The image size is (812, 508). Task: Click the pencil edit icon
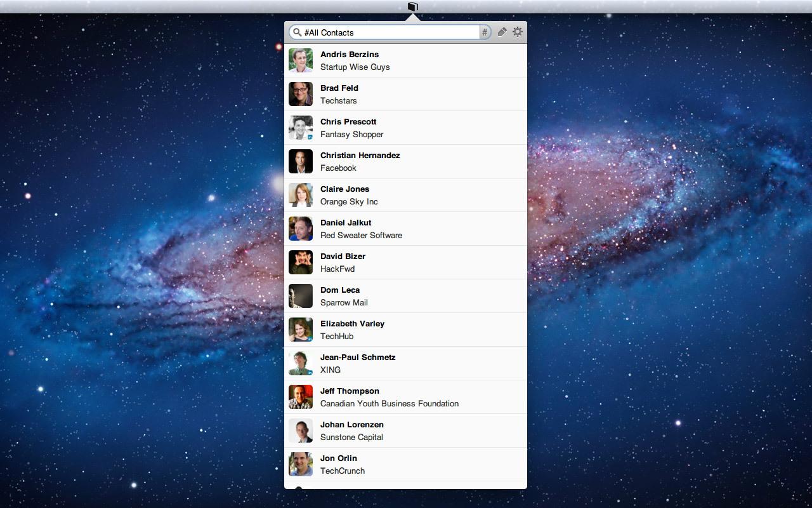pyautogui.click(x=502, y=32)
